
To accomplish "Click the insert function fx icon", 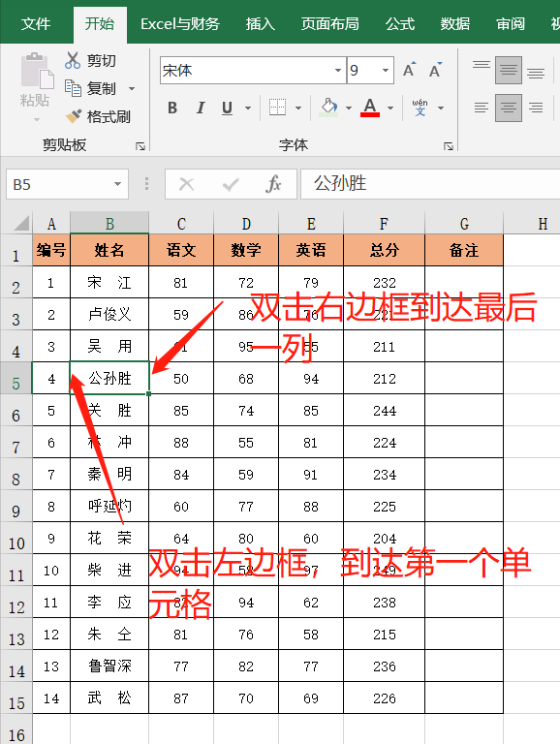I will coord(273,184).
